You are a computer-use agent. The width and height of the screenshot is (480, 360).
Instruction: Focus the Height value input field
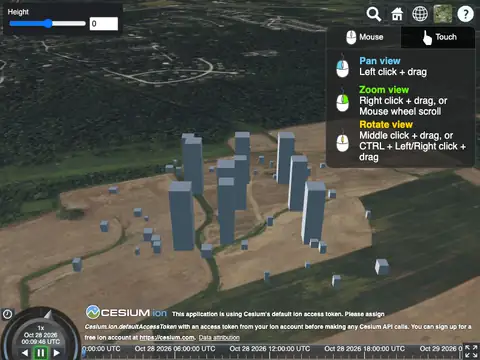click(104, 24)
